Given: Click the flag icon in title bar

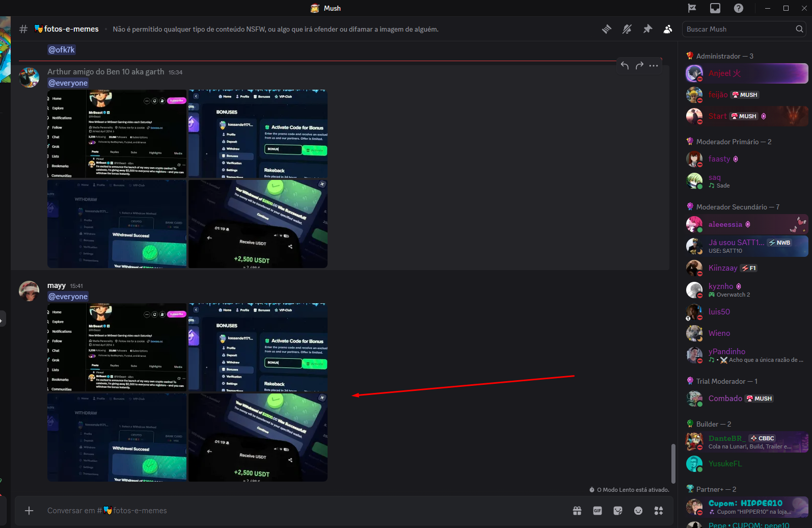Looking at the screenshot, I should [692, 8].
